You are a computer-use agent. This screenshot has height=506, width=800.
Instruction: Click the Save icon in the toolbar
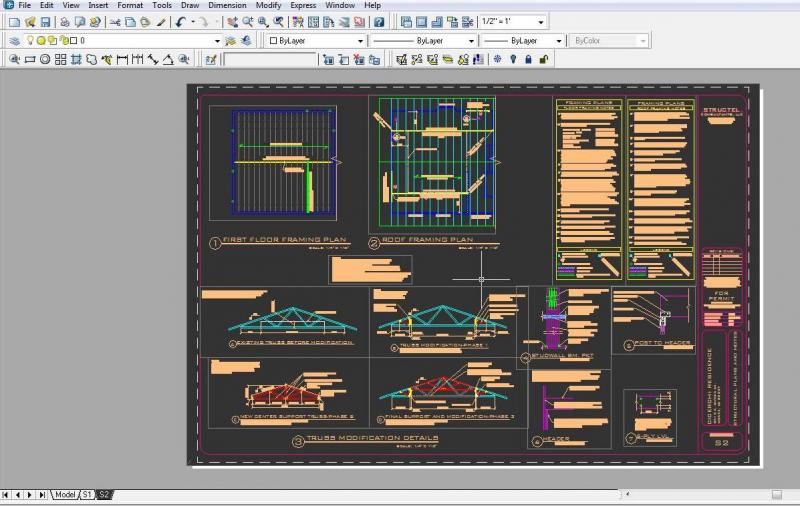point(45,22)
